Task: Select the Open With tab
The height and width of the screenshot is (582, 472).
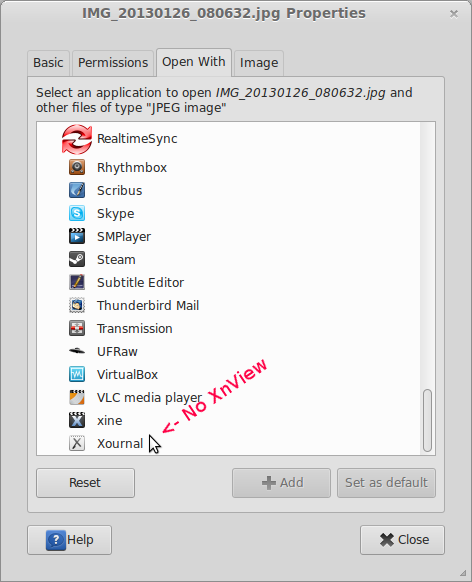Action: 194,62
